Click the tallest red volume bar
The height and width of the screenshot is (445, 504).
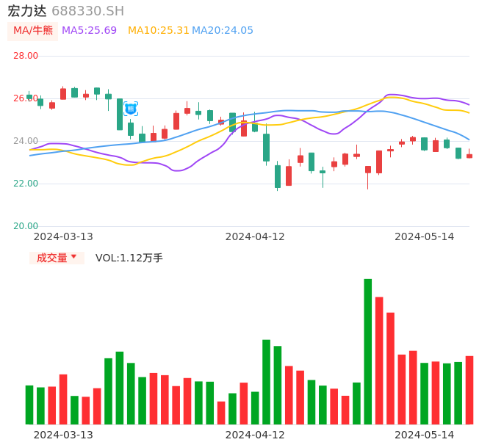[379, 360]
